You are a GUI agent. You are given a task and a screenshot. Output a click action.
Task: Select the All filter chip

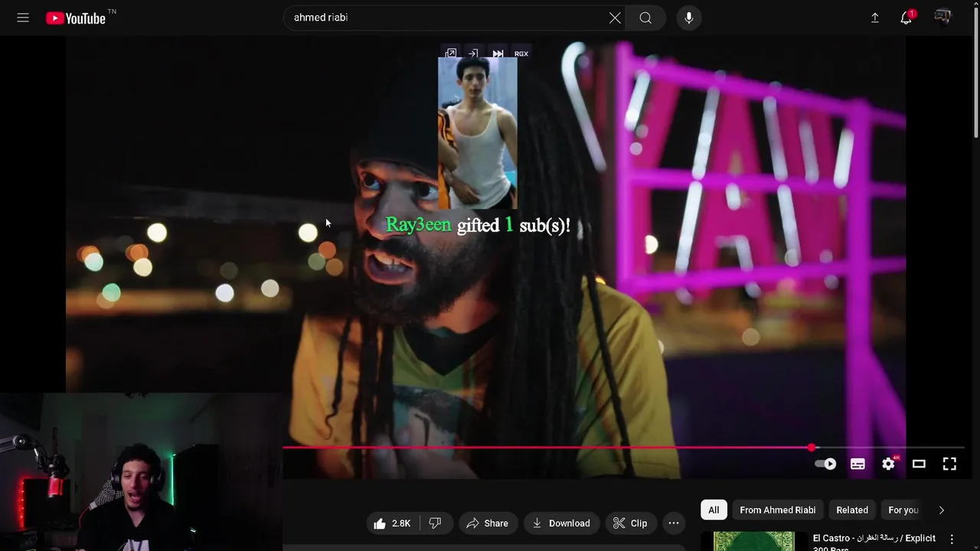714,510
